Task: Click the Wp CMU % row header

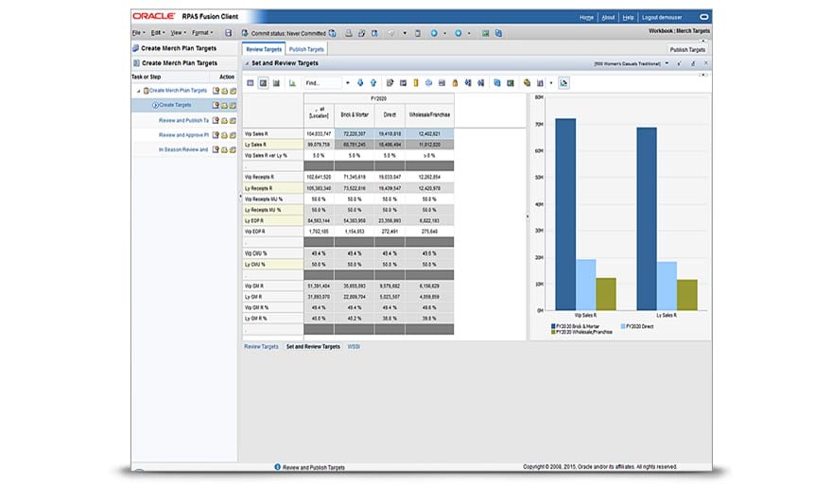Action: (x=272, y=253)
